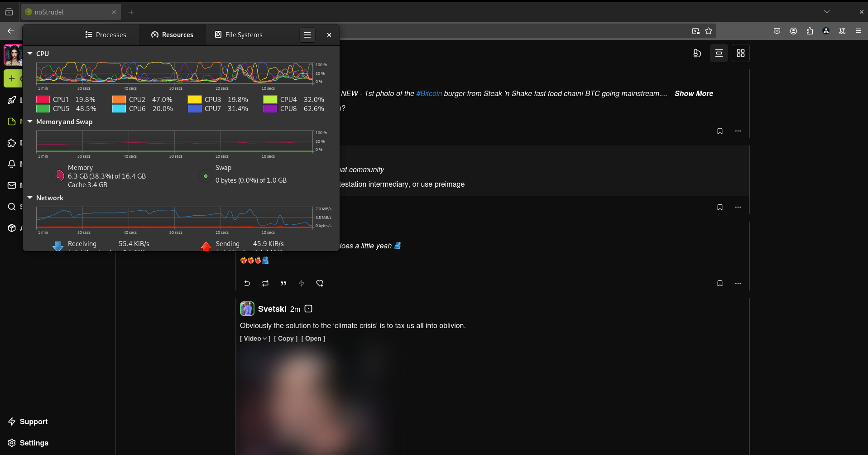Switch to the Processes tab
Screen dimensions: 868x455
(x=106, y=35)
